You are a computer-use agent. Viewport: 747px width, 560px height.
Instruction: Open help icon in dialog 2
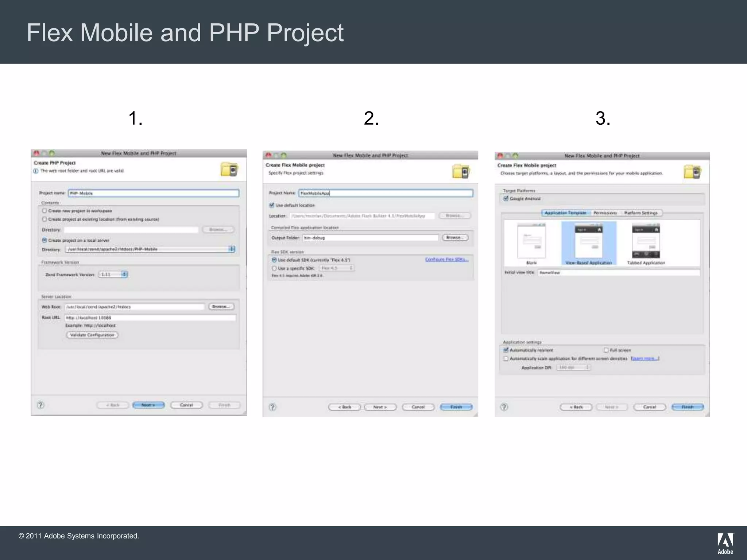(272, 407)
